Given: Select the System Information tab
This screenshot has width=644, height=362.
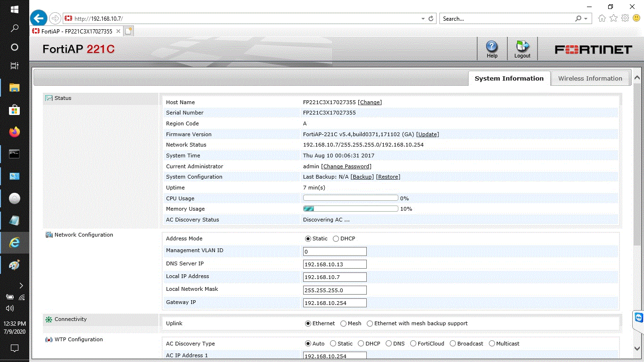Looking at the screenshot, I should pyautogui.click(x=509, y=79).
